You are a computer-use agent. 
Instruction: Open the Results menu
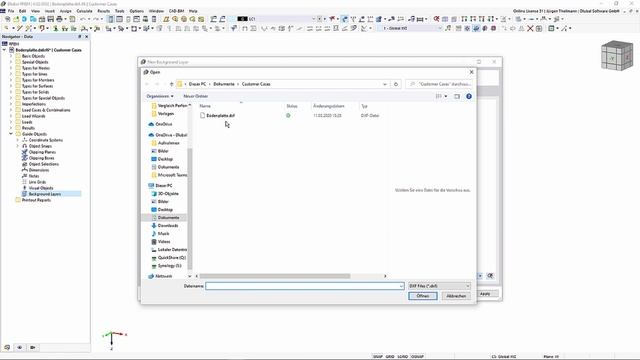[x=104, y=11]
